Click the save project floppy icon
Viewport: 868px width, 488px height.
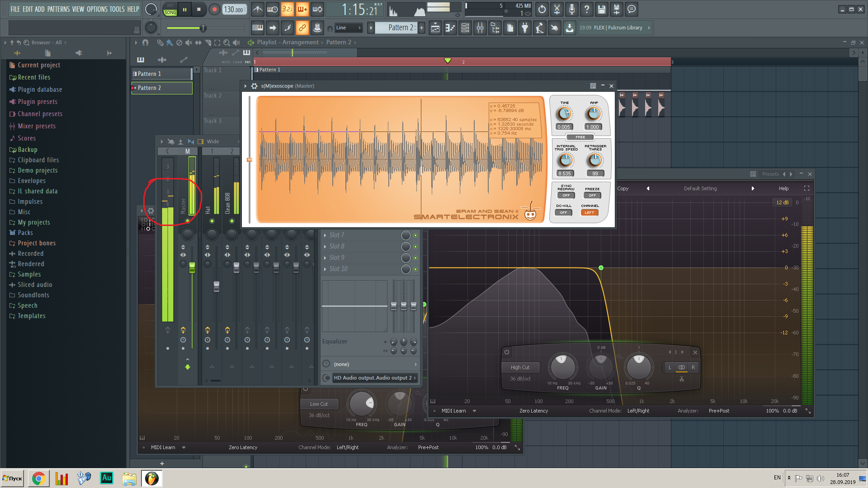pos(601,9)
